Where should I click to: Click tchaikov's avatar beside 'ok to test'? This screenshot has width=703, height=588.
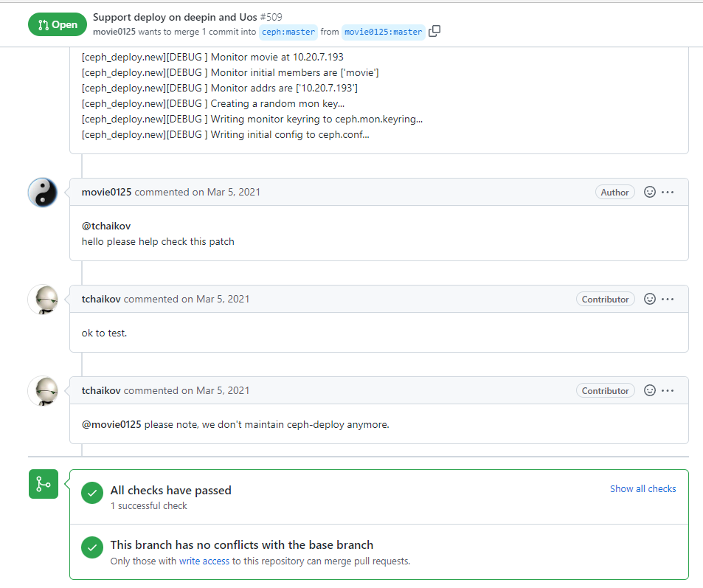[x=43, y=300]
